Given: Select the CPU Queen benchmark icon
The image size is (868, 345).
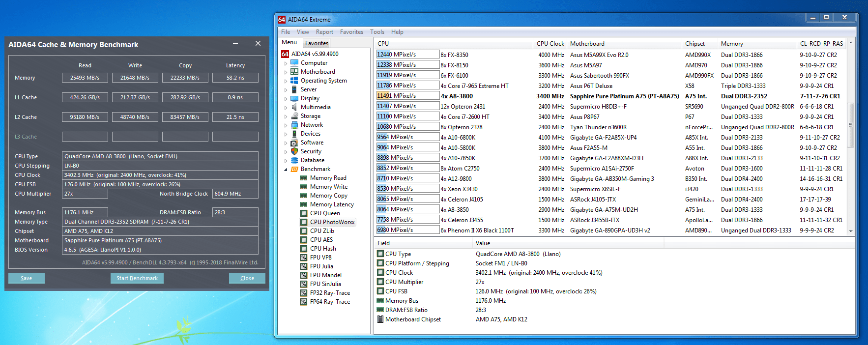Looking at the screenshot, I should click(304, 213).
